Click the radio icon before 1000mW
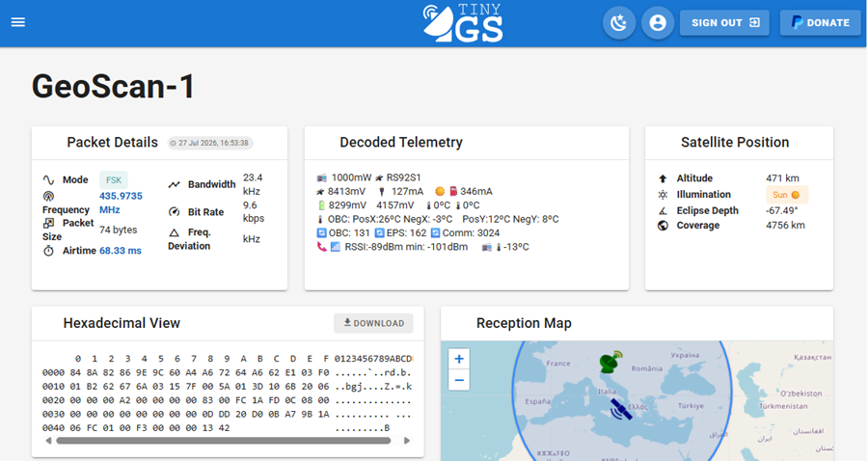868x461 pixels. click(x=321, y=177)
